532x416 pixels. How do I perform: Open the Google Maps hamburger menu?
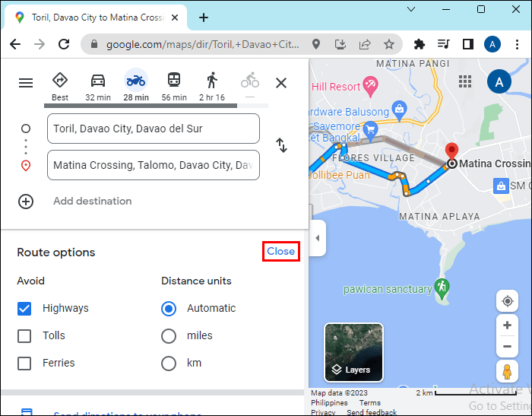click(26, 83)
